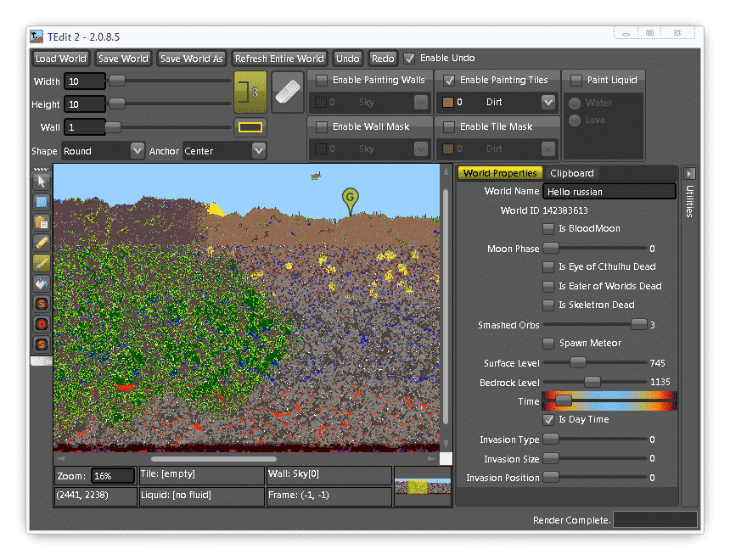Click the map vertical scrollbar
The width and height of the screenshot is (730, 560).
coord(446,307)
